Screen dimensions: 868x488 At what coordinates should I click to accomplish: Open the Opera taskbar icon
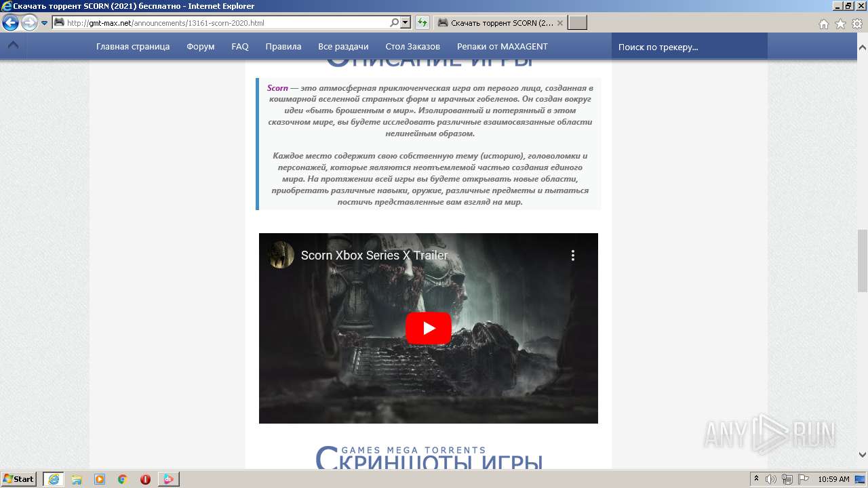pos(145,479)
